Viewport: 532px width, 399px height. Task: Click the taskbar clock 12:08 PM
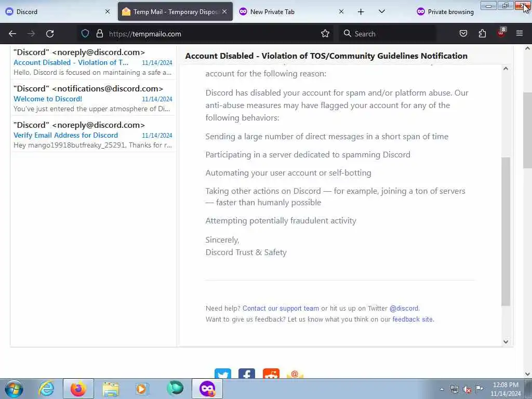[506, 385]
